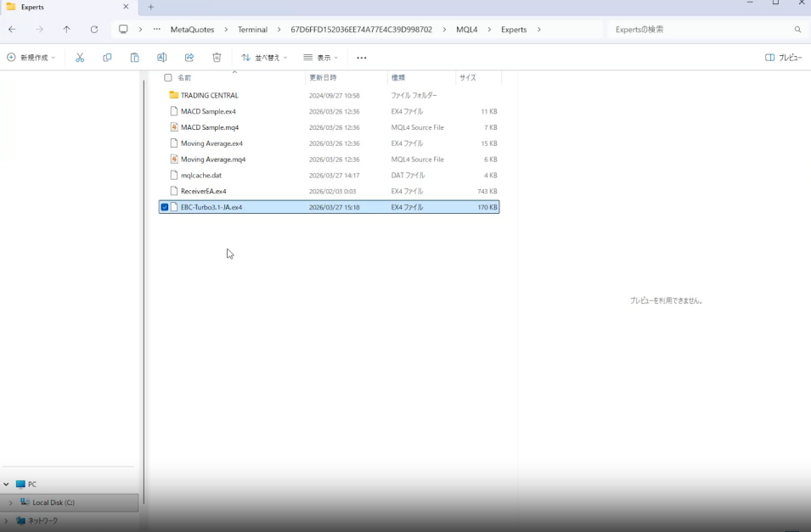Expand the chevron after Terminal breadcrumb
The image size is (811, 532).
click(x=279, y=30)
